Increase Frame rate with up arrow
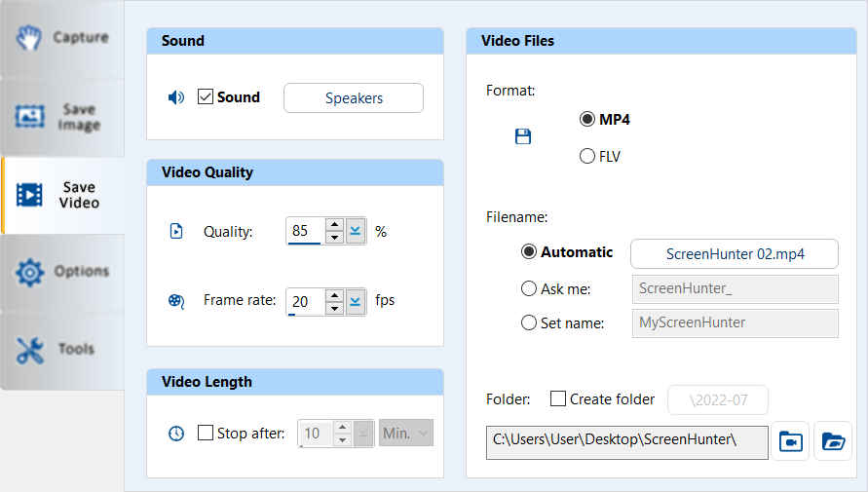Image resolution: width=868 pixels, height=492 pixels. click(x=334, y=295)
